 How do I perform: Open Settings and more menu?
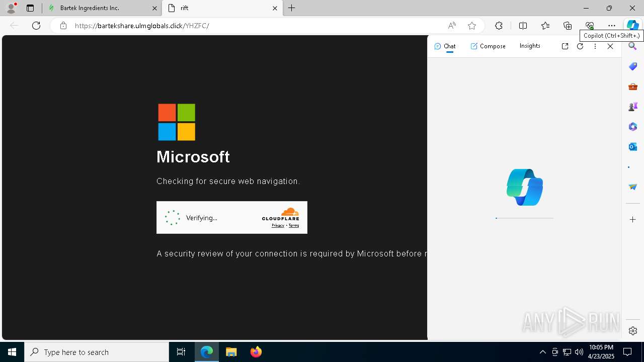[x=612, y=26]
